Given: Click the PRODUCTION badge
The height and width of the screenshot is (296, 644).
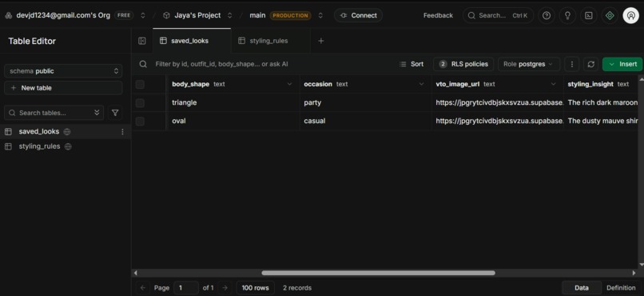Looking at the screenshot, I should point(290,16).
